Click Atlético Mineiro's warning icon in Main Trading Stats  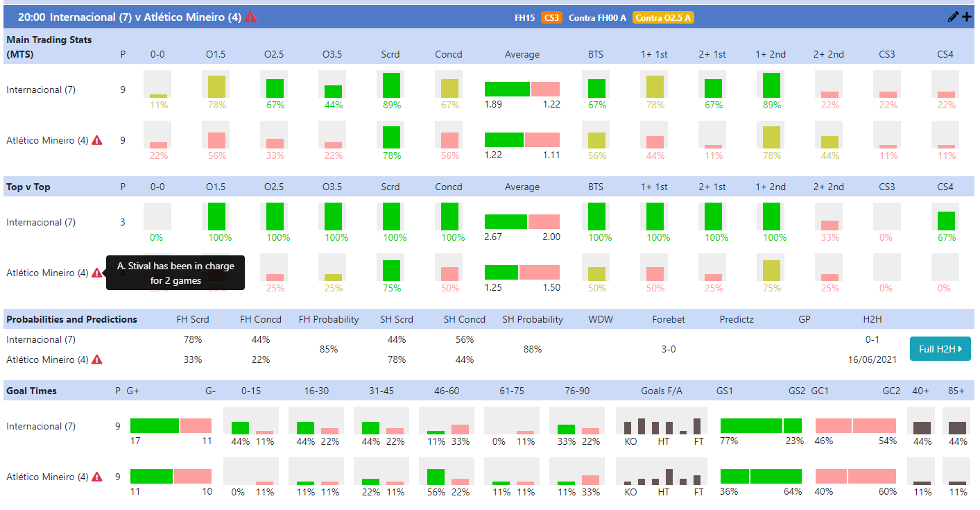pos(98,139)
